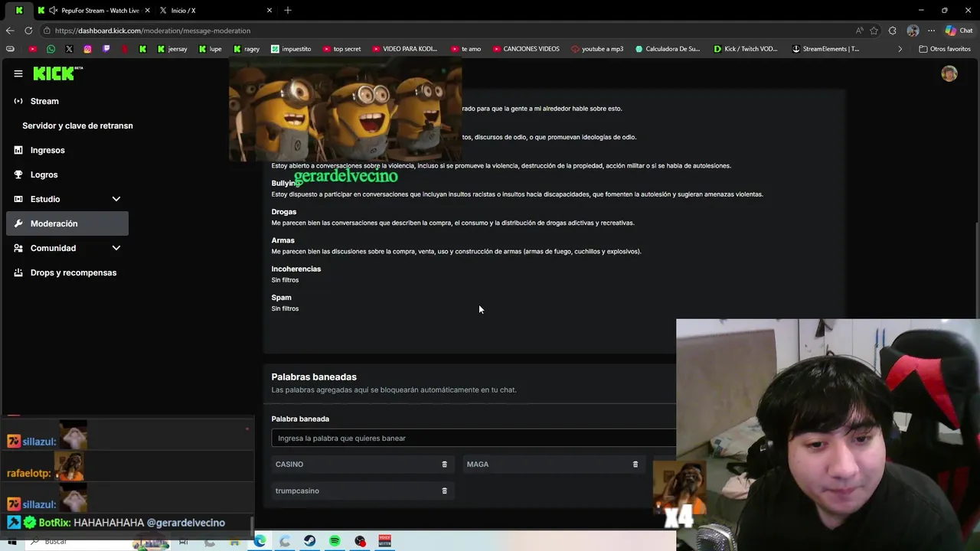Reload the current page
The image size is (980, 551).
coord(28,31)
